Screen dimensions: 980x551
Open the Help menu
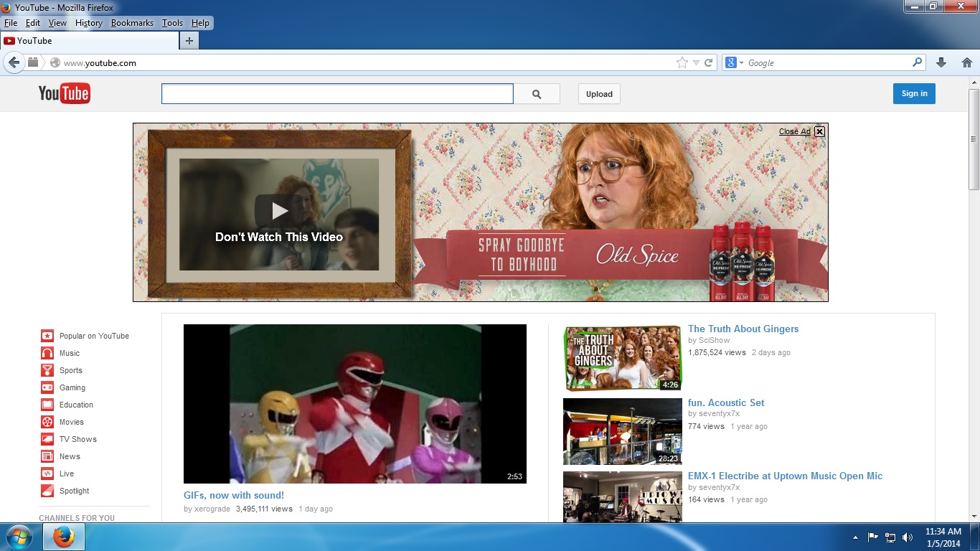tap(200, 23)
